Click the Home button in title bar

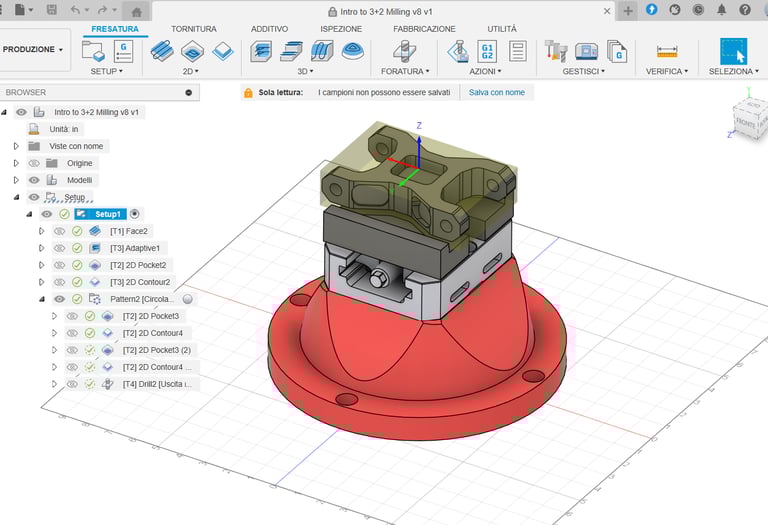click(137, 10)
